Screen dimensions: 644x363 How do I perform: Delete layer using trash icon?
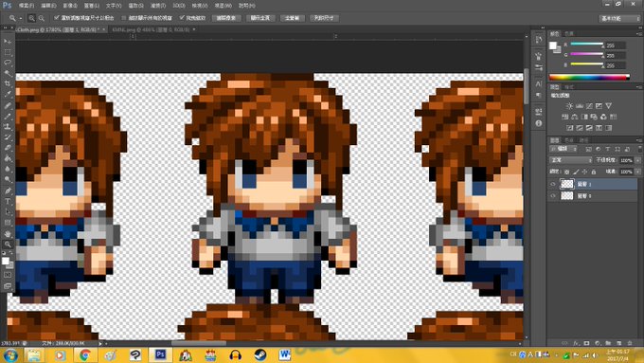(x=630, y=343)
